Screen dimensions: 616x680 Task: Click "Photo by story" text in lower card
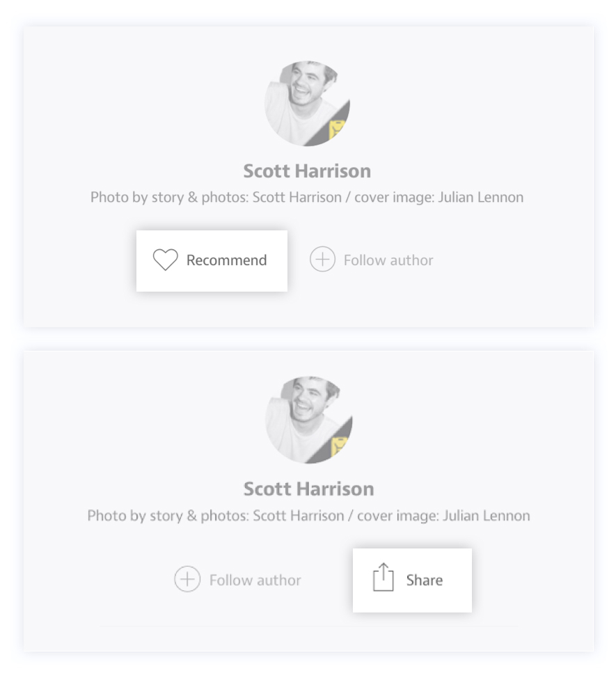(126, 516)
